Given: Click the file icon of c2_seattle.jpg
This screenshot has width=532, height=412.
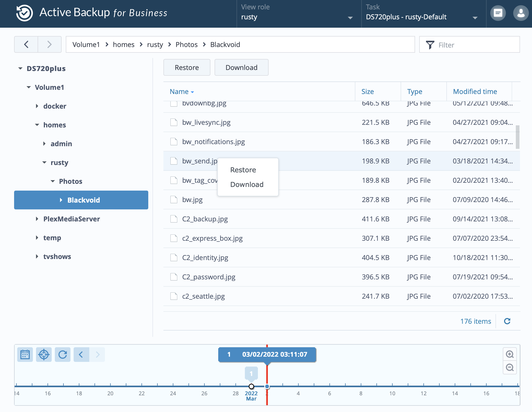Looking at the screenshot, I should coord(174,296).
